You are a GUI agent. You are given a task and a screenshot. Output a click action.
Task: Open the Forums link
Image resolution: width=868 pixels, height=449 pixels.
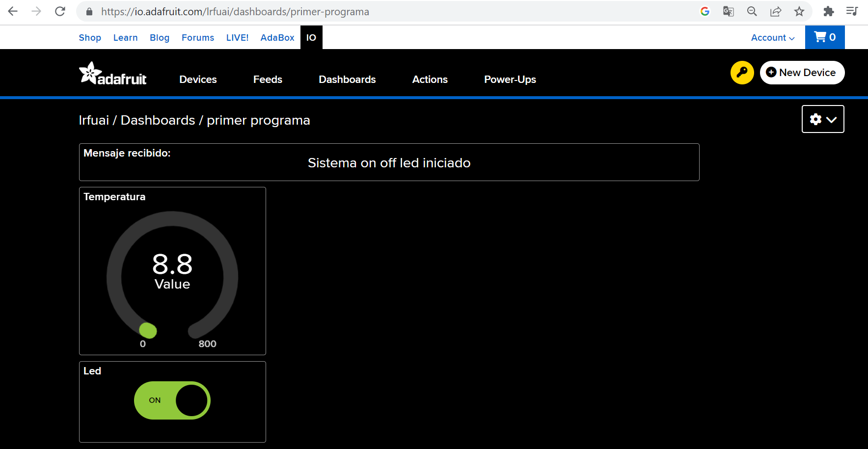[x=198, y=38]
